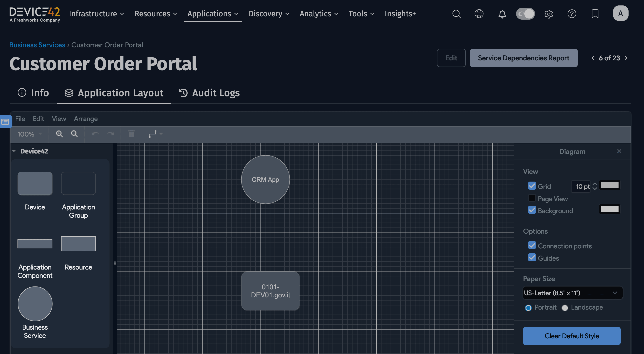This screenshot has height=354, width=644.
Task: Toggle the dark mode switch
Action: coord(525,14)
